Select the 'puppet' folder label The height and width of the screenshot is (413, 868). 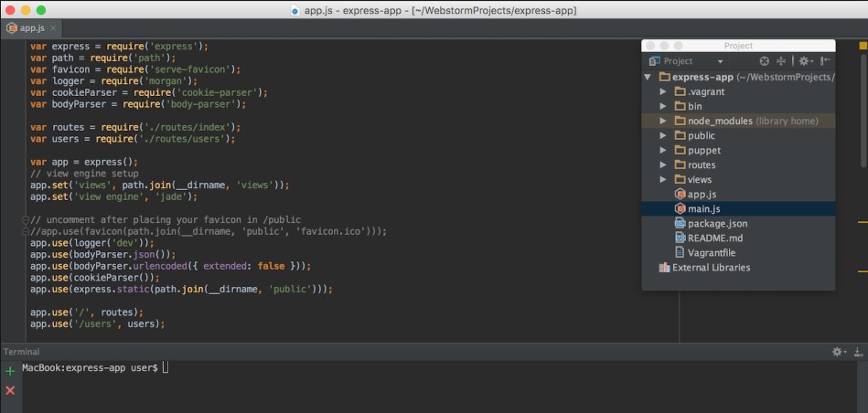pos(704,151)
